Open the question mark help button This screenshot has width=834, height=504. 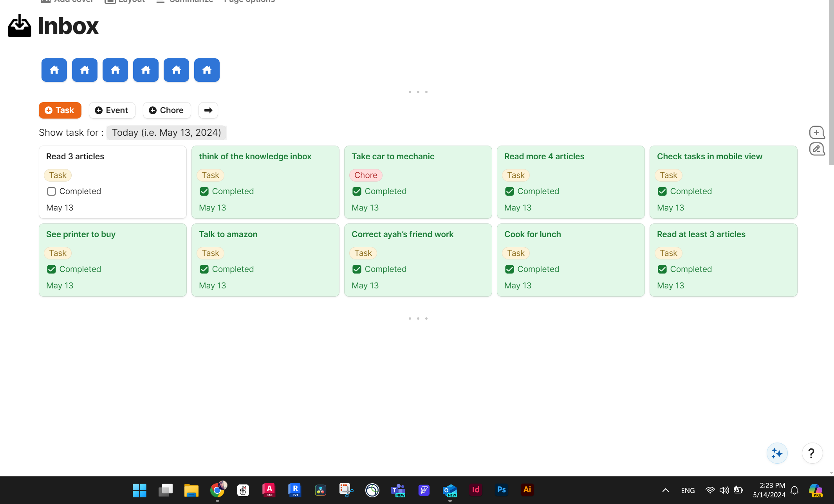coord(812,453)
